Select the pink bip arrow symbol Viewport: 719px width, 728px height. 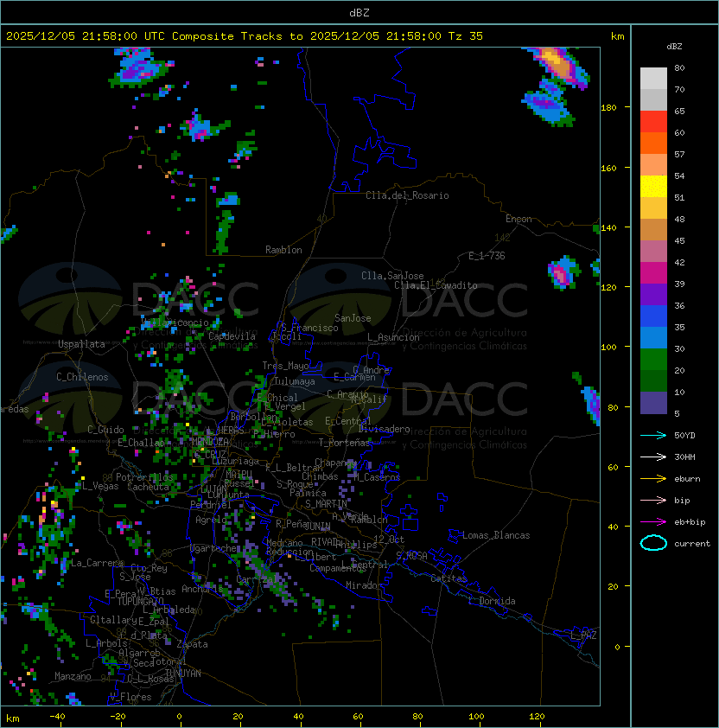653,500
